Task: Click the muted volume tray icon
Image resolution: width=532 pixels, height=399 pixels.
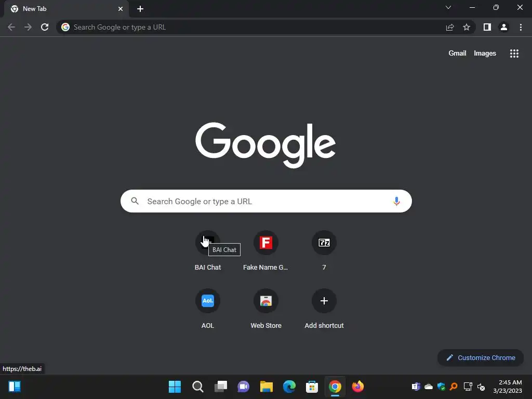Action: [x=481, y=387]
